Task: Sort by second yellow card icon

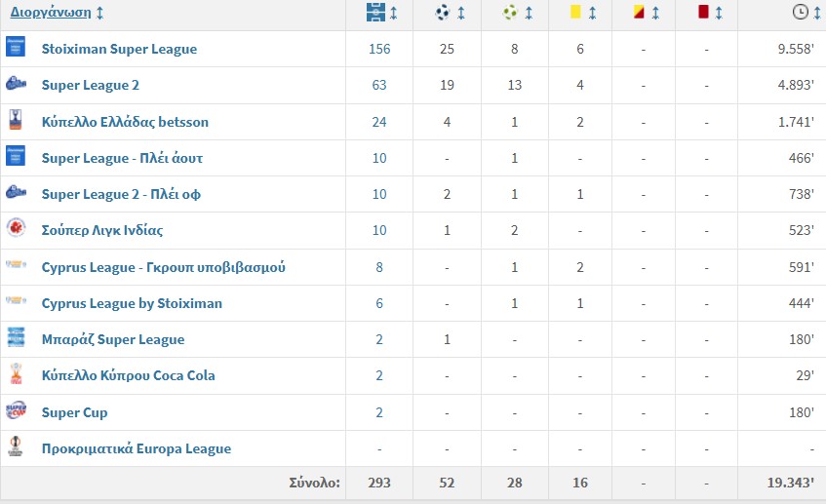Action: pos(639,12)
